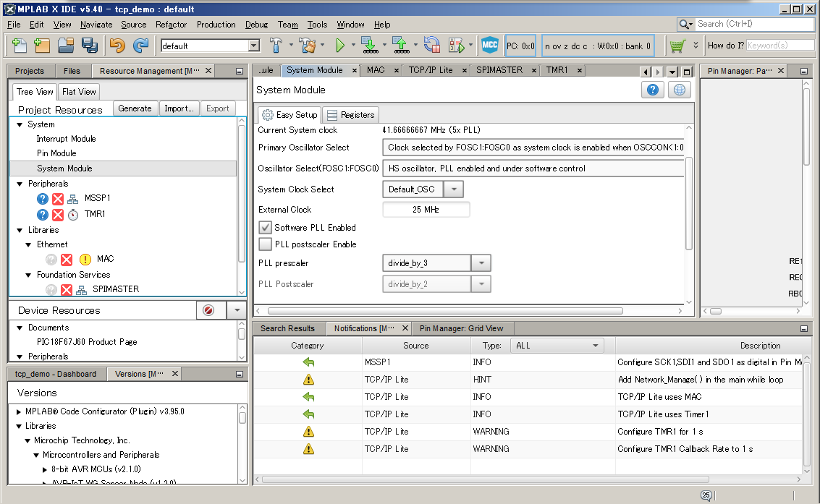Click the New File toolbar icon
The width and height of the screenshot is (820, 504).
[20, 46]
